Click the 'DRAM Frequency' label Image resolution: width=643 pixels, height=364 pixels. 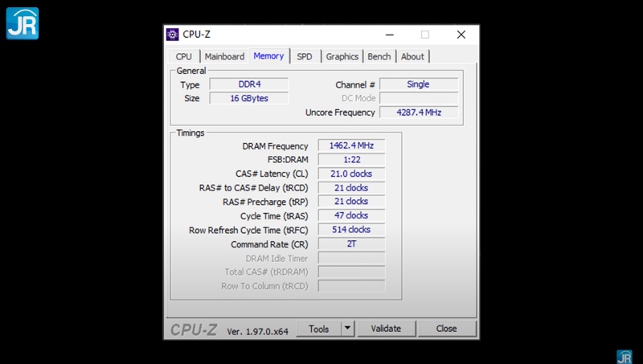(275, 146)
